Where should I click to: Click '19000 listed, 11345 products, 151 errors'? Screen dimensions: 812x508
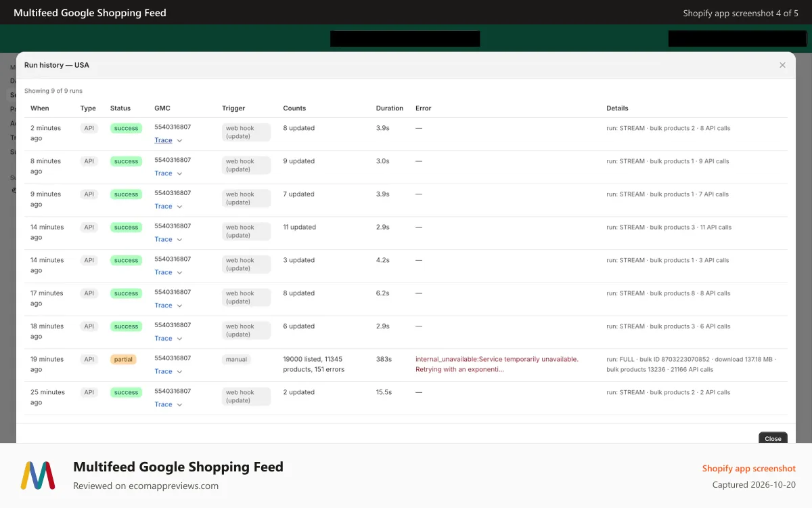[x=313, y=364]
